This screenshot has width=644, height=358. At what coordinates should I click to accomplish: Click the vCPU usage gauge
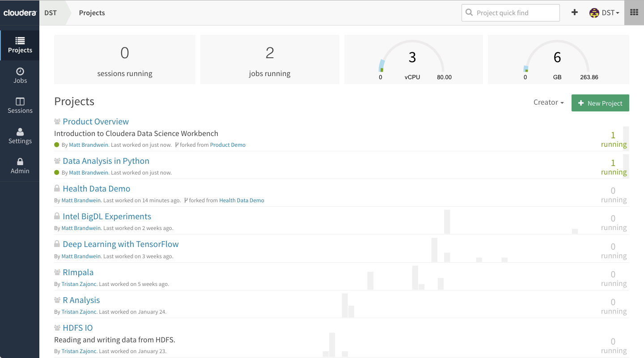(x=412, y=58)
